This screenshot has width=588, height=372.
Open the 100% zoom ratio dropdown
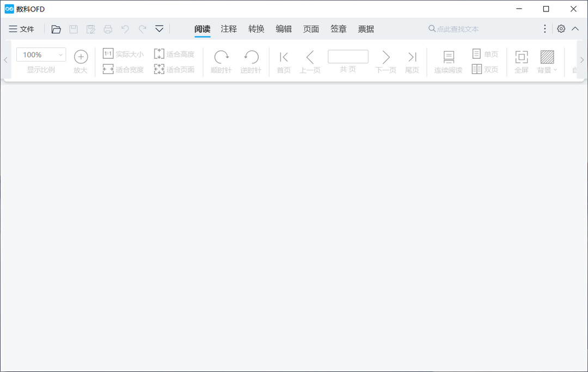click(x=41, y=55)
